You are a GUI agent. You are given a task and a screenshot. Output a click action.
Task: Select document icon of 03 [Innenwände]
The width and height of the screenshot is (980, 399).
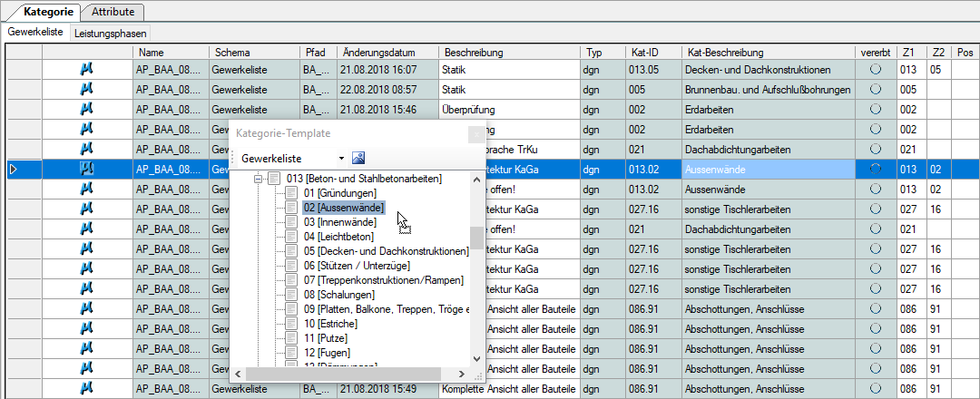click(x=291, y=221)
